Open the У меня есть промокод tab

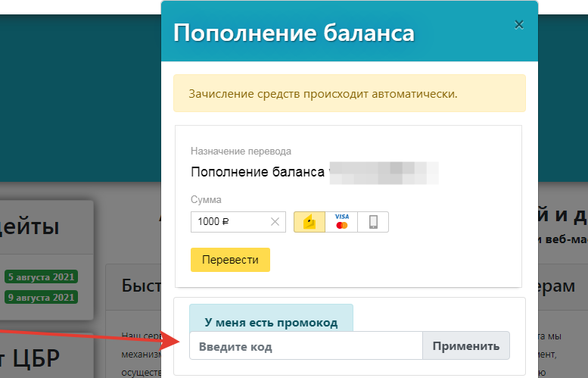click(x=271, y=323)
